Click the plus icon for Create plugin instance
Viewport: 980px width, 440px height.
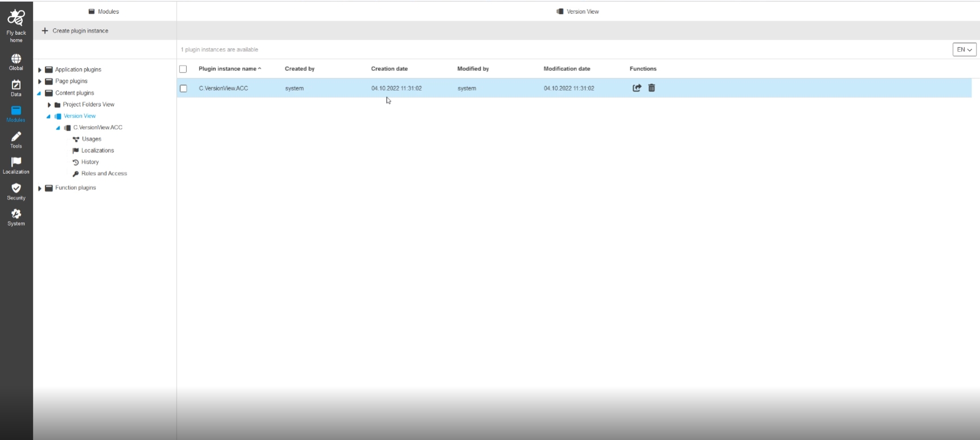click(45, 31)
